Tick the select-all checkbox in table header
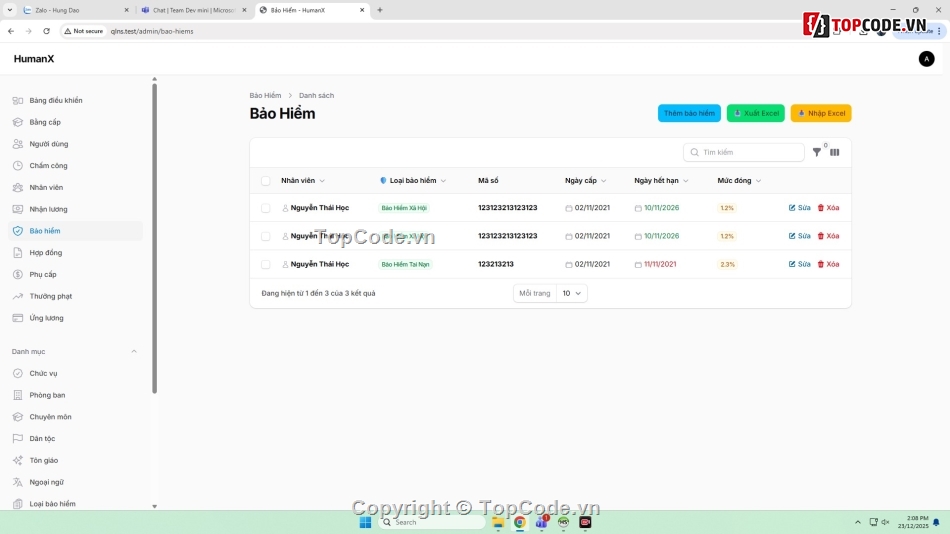 point(265,181)
